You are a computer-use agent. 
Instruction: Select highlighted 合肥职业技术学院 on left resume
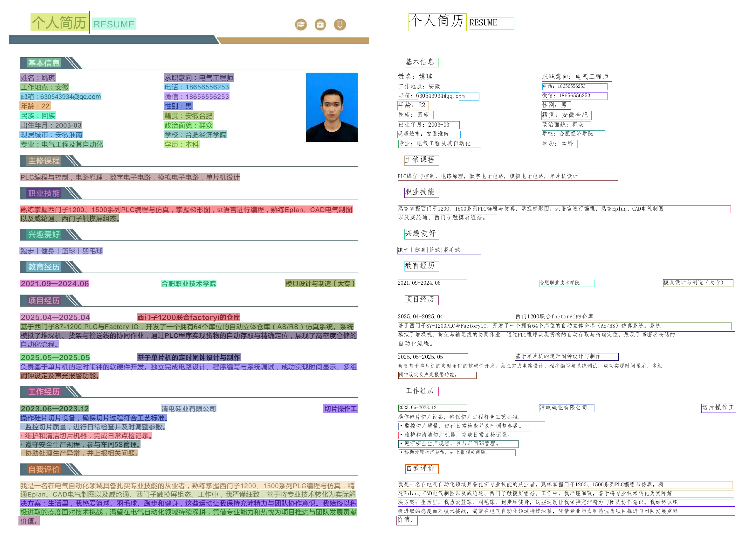(189, 284)
